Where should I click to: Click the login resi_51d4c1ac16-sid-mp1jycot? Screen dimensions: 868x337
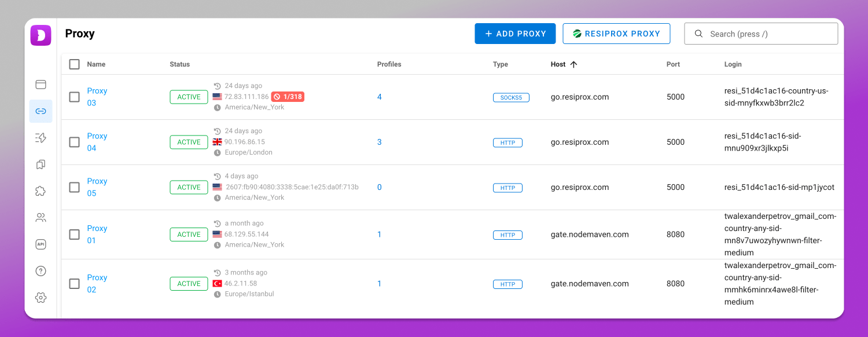779,187
